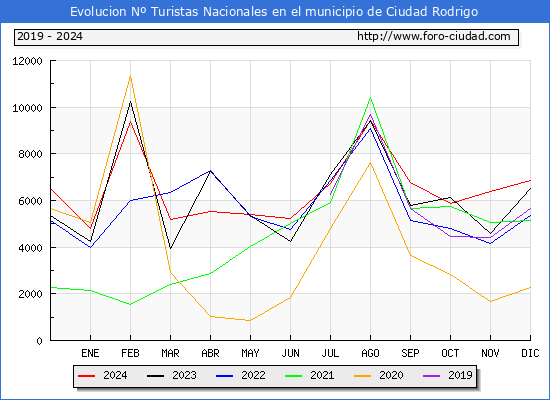This screenshot has width=550, height=400.
Task: Click the JUN month axis label
Action: 290,353
